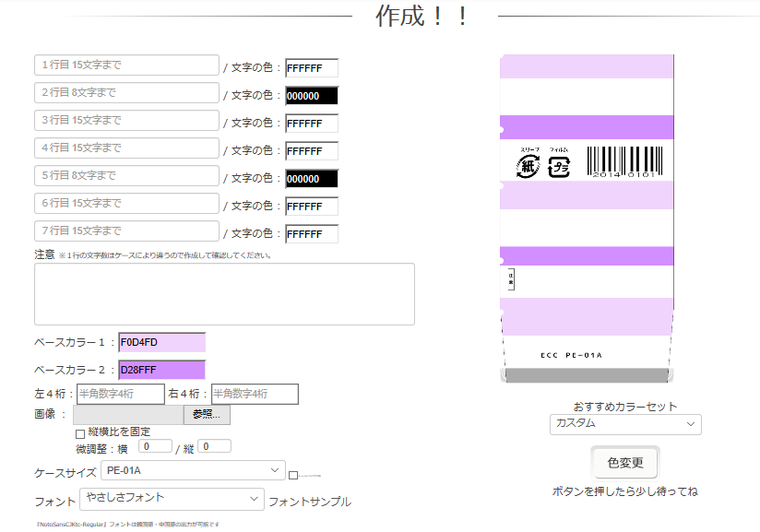This screenshot has width=760, height=532.
Task: Click the large 注意 notes text area
Action: (x=224, y=294)
